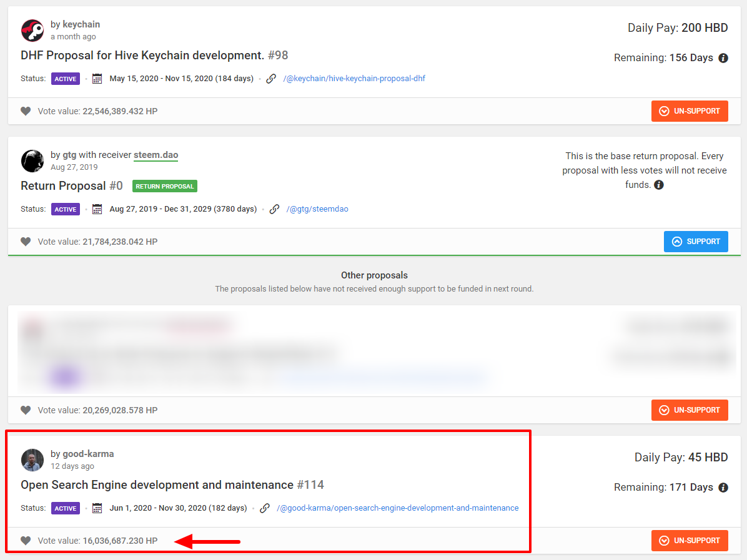Image resolution: width=747 pixels, height=560 pixels.
Task: Select 'Vote value: 22,546,389.432 HP' text
Action: [x=97, y=111]
